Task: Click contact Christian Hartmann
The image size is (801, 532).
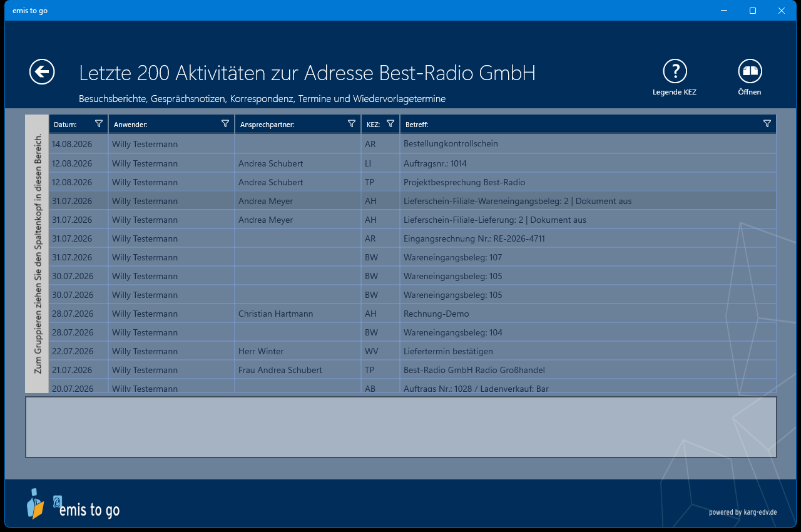Action: click(x=276, y=314)
